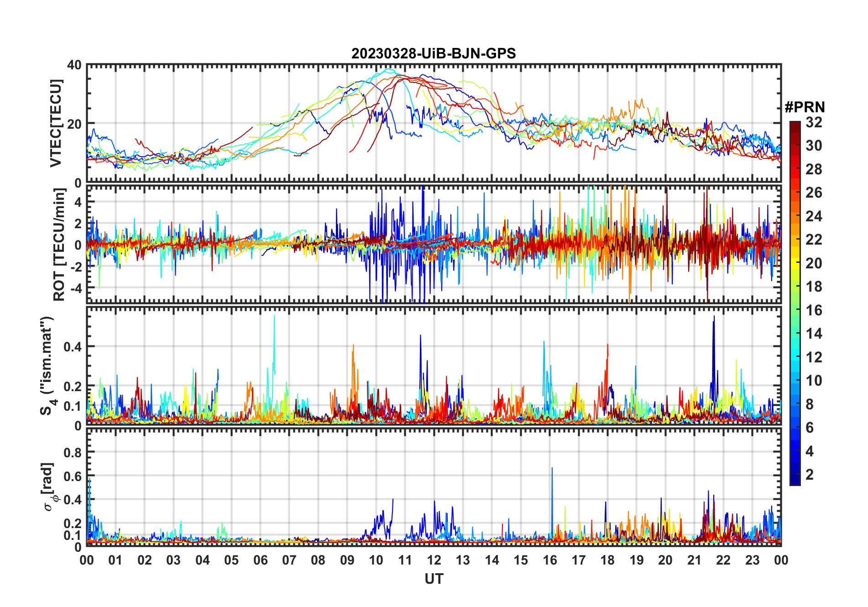Pick the dark blue PRN 2 colorbar color

795,475
